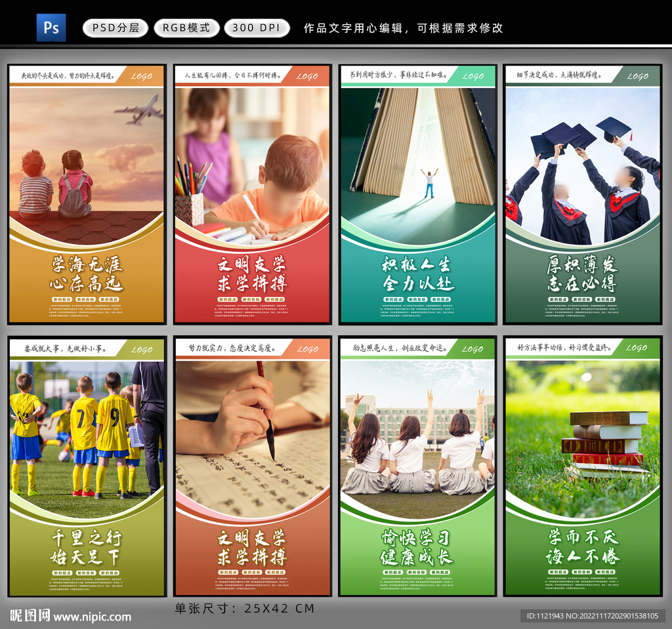Click LOGO on the 愉快学习 poster
This screenshot has width=672, height=629.
click(x=472, y=350)
